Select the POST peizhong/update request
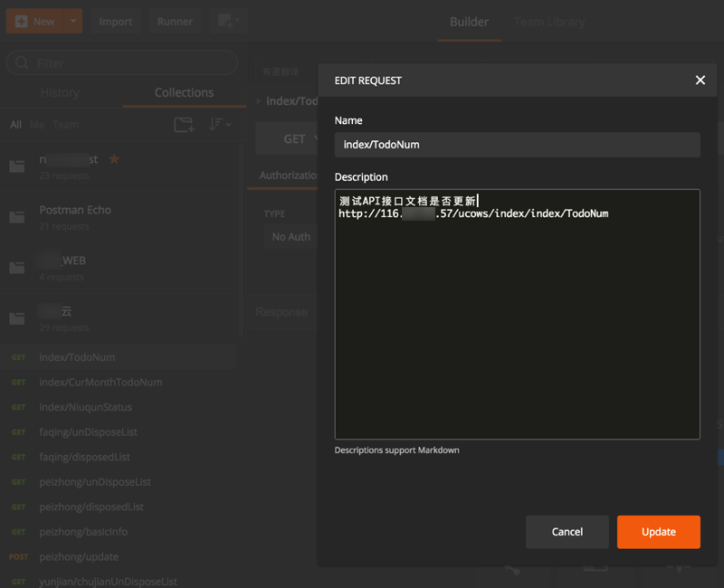The height and width of the screenshot is (588, 724). click(119, 556)
